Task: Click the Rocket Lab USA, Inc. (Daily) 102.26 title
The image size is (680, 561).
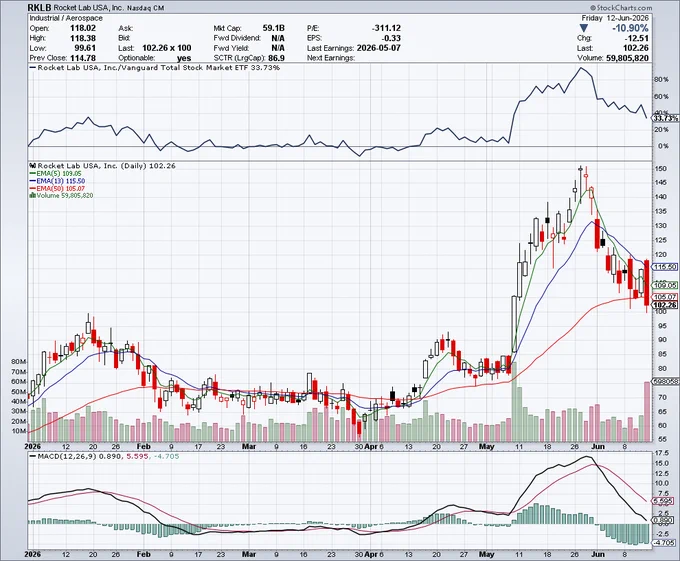Action: tap(107, 166)
